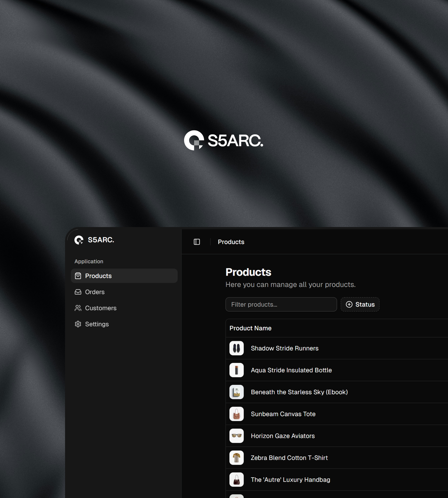
Task: Click the Products breadcrumb at the top
Action: pyautogui.click(x=231, y=242)
